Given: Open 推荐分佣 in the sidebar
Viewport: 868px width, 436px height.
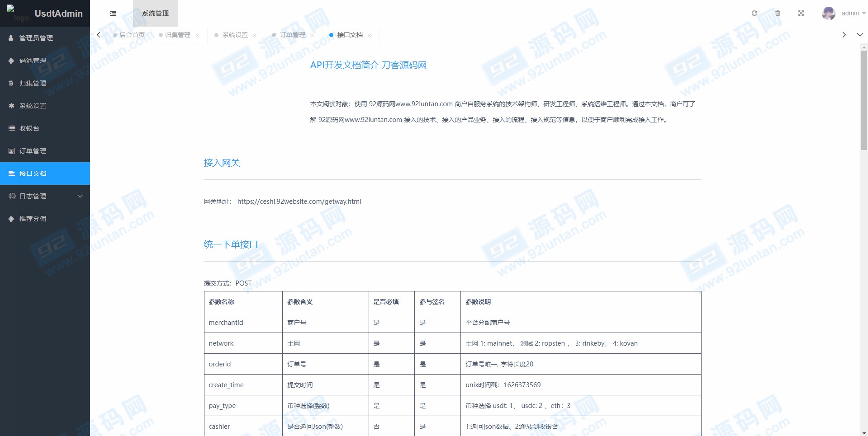Looking at the screenshot, I should [45, 219].
